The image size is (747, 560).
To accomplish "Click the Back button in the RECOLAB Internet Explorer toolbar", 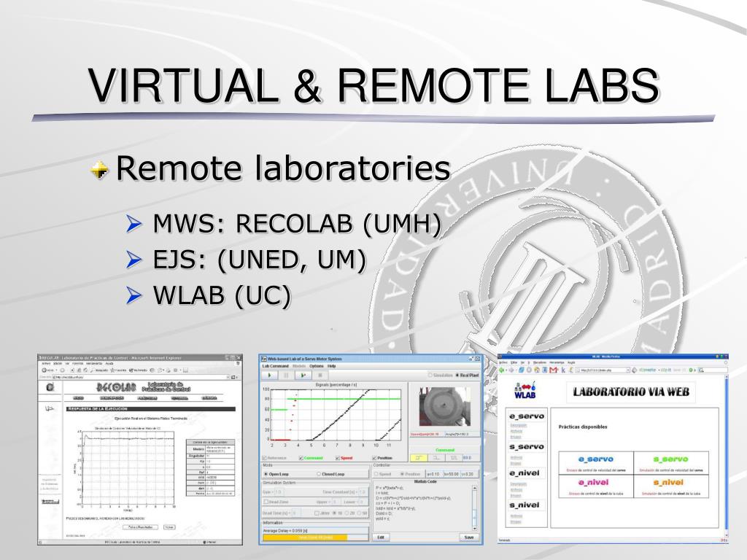I will 47,370.
